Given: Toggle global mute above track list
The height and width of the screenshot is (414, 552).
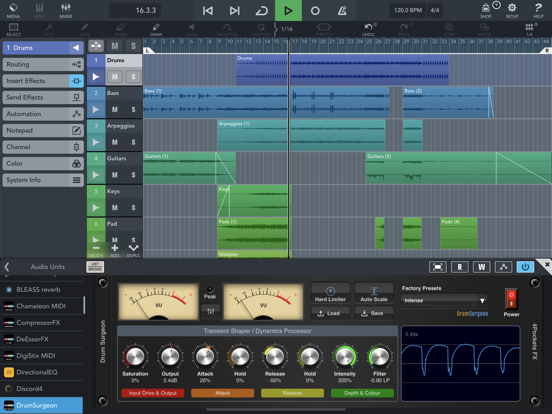Looking at the screenshot, I should click(x=115, y=46).
